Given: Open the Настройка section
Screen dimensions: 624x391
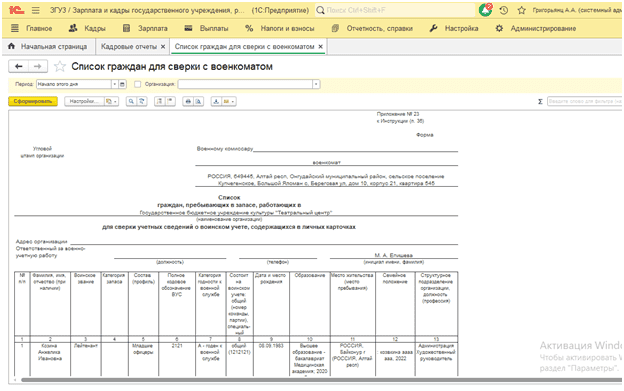Looking at the screenshot, I should click(x=454, y=28).
